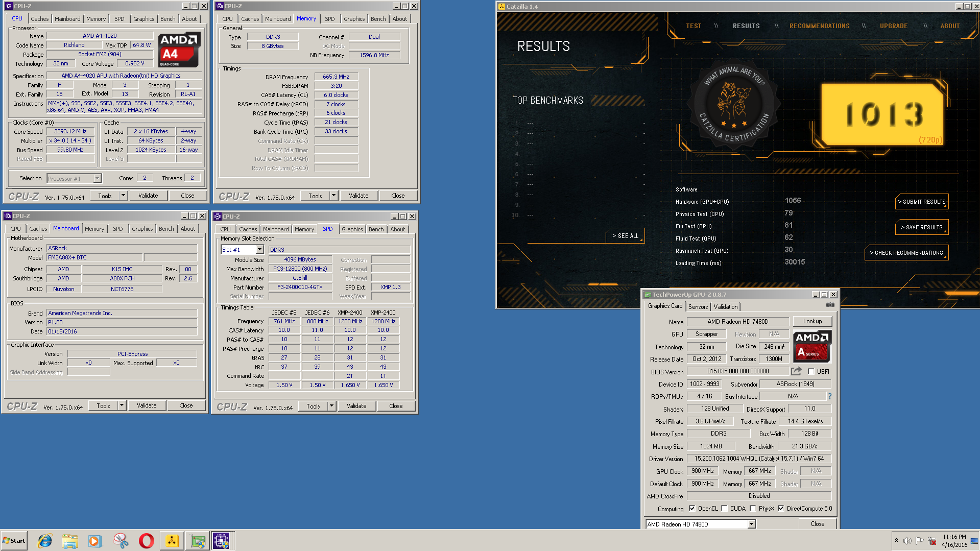Click the GPU-Z camera screenshot icon
The height and width of the screenshot is (551, 980).
830,305
